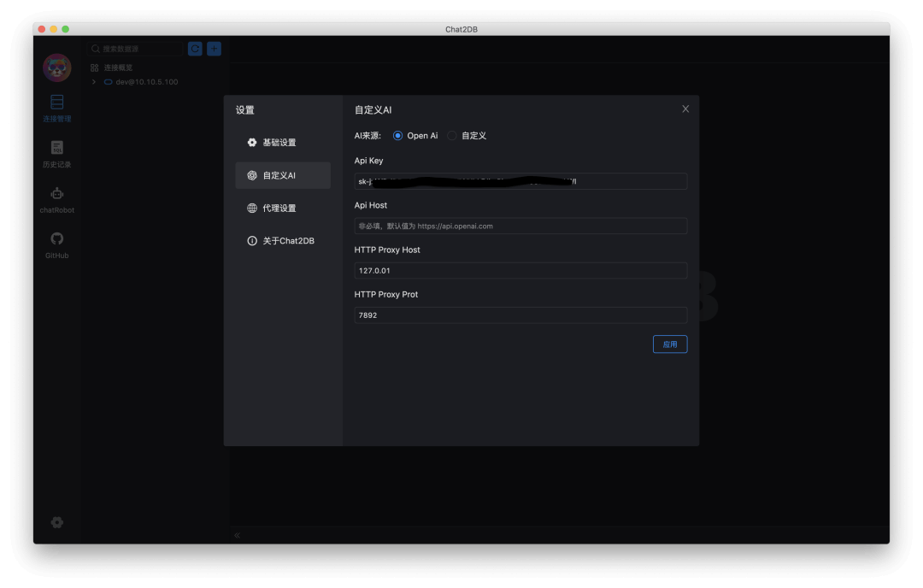Viewport: 923px width, 588px height.
Task: Focus the Api Host input field
Action: tap(521, 226)
